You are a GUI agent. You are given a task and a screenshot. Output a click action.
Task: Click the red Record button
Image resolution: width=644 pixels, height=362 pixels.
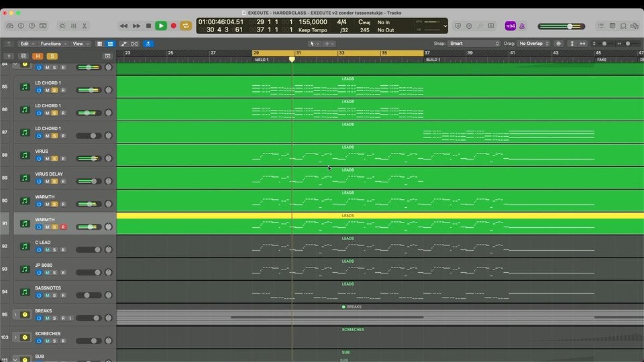[173, 25]
